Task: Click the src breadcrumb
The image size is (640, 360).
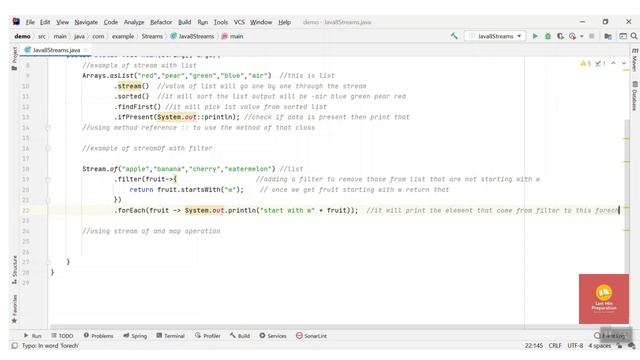Action: click(42, 36)
